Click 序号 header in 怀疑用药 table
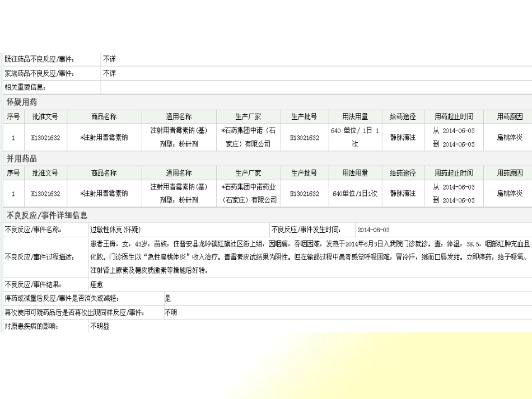This screenshot has height=399, width=532. (13, 116)
